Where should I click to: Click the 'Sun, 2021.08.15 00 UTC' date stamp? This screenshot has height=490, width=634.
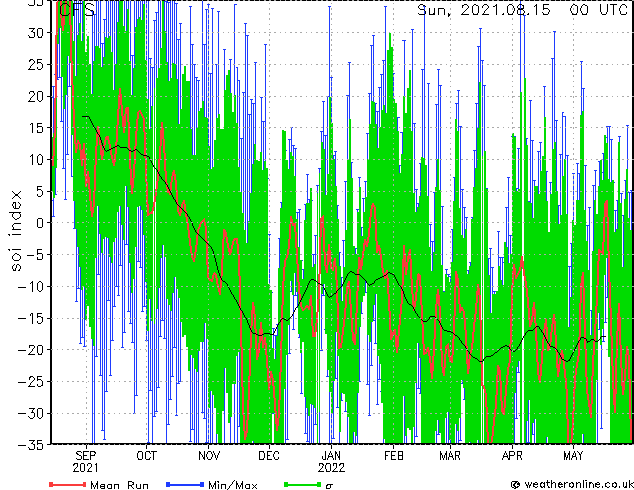coord(523,10)
